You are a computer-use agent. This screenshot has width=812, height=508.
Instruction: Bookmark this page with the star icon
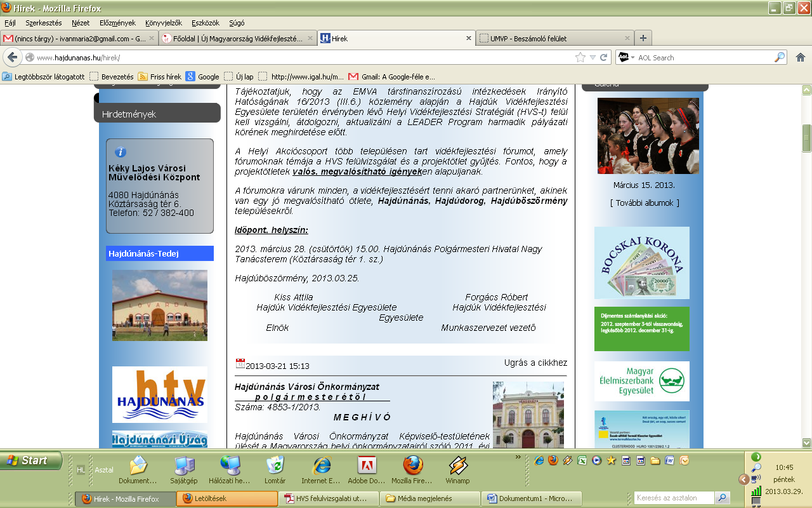(580, 57)
